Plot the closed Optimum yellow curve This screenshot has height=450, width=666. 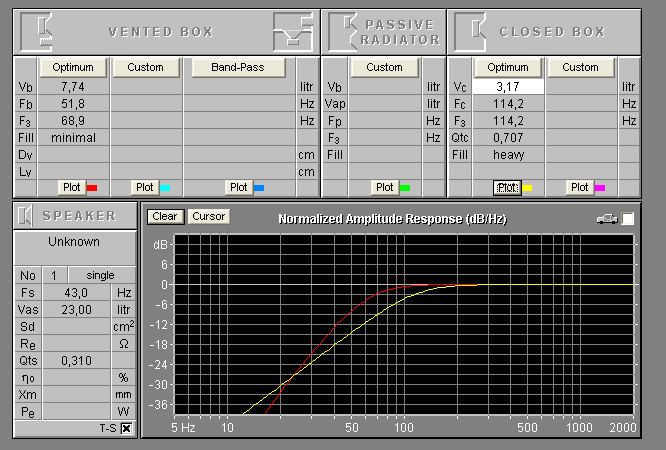507,187
